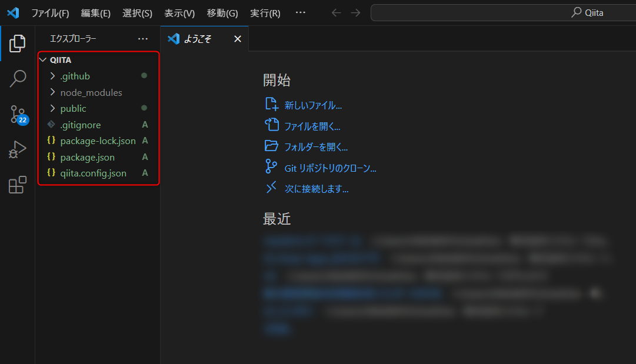Screen dimensions: 636x364
Task: Click the open file icon under 開始
Action: (271, 125)
